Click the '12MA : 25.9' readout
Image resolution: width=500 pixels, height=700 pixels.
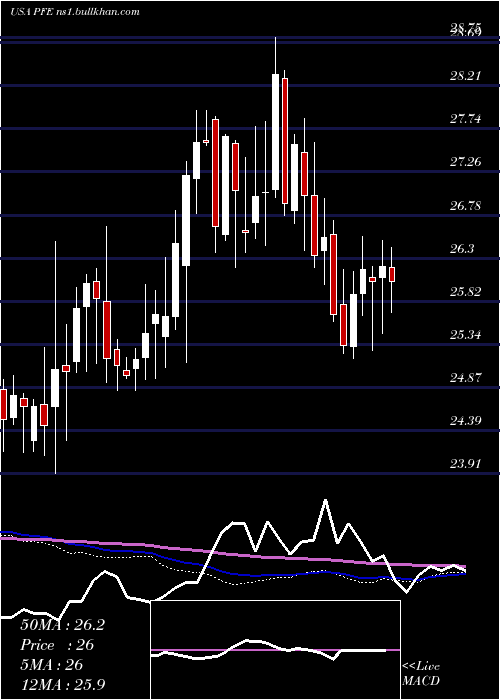[x=62, y=684]
